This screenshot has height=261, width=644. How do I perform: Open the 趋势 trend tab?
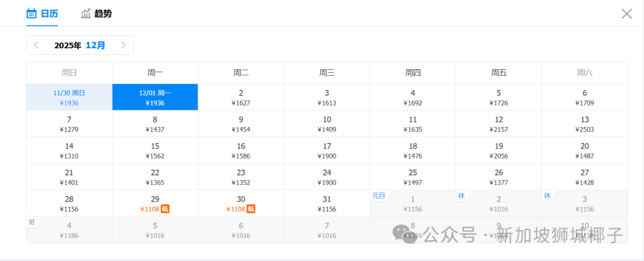[x=96, y=13]
